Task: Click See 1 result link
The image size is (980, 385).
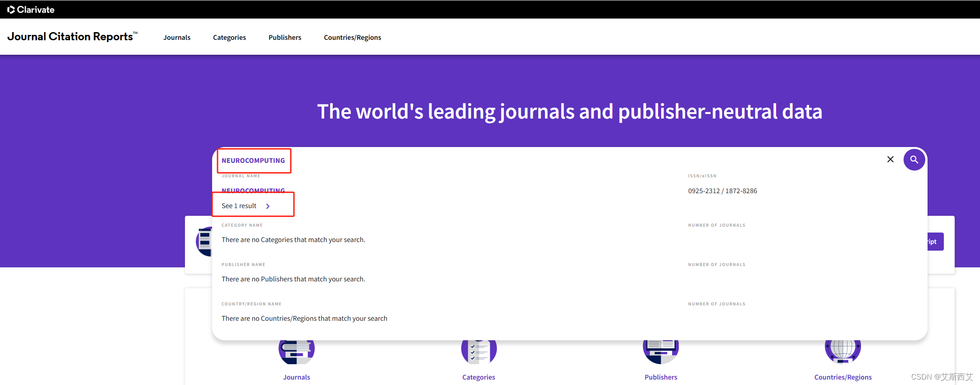Action: click(239, 206)
